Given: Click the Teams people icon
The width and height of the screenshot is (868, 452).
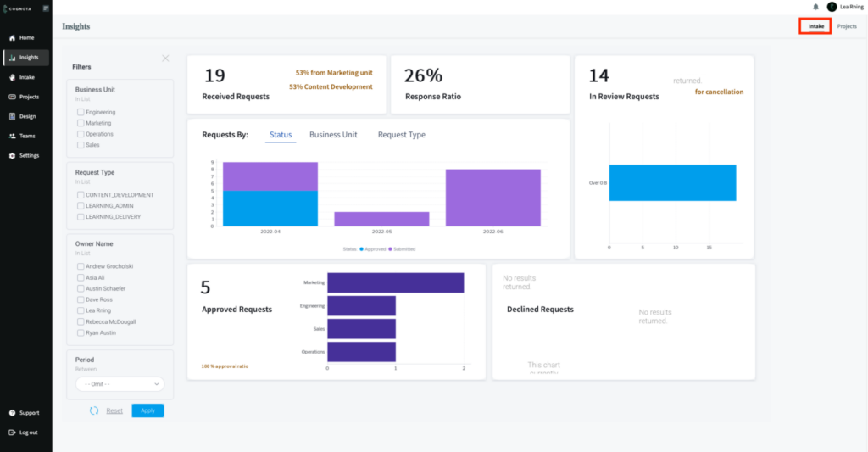Looking at the screenshot, I should pyautogui.click(x=12, y=136).
